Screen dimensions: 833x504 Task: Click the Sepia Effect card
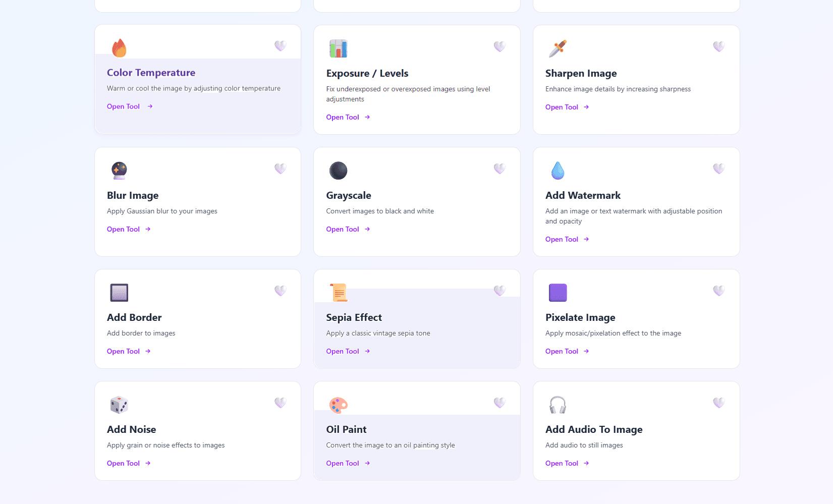(x=417, y=319)
